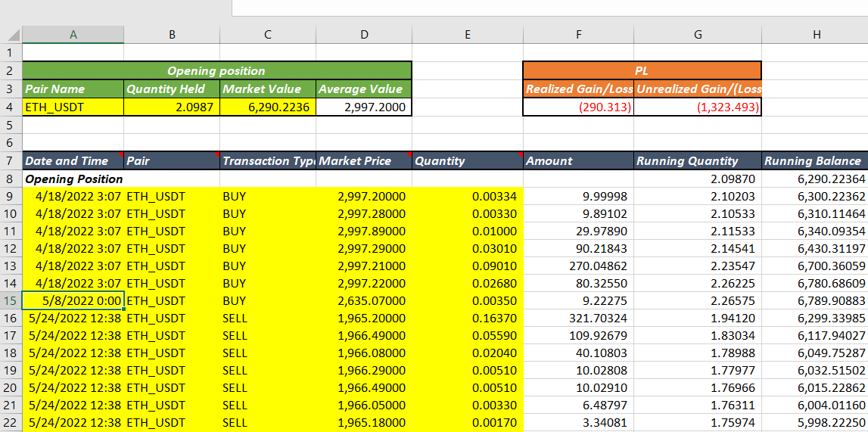Select the Average Value header cell

(x=364, y=89)
